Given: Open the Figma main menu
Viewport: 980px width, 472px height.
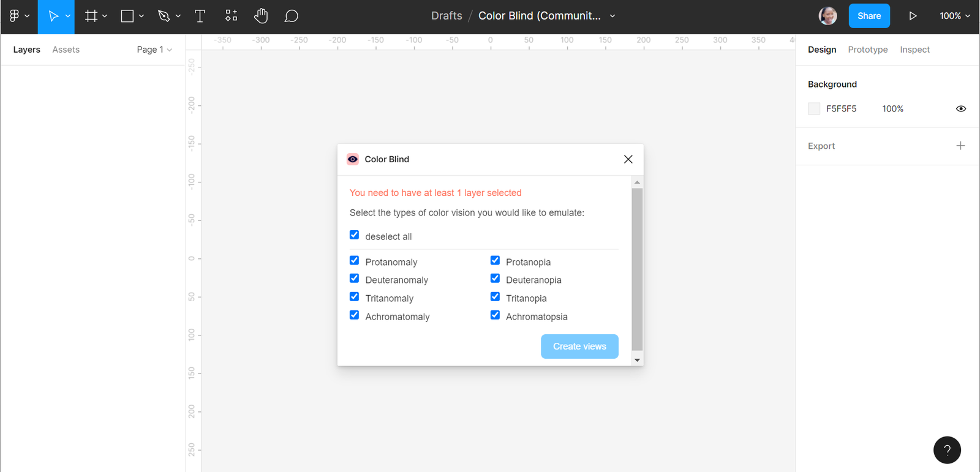Looking at the screenshot, I should 18,16.
